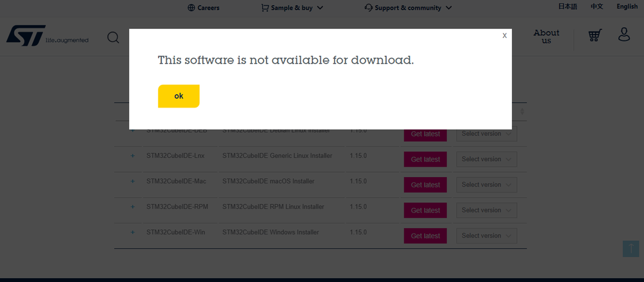Click the scroll-to-top arrow button

(x=631, y=249)
